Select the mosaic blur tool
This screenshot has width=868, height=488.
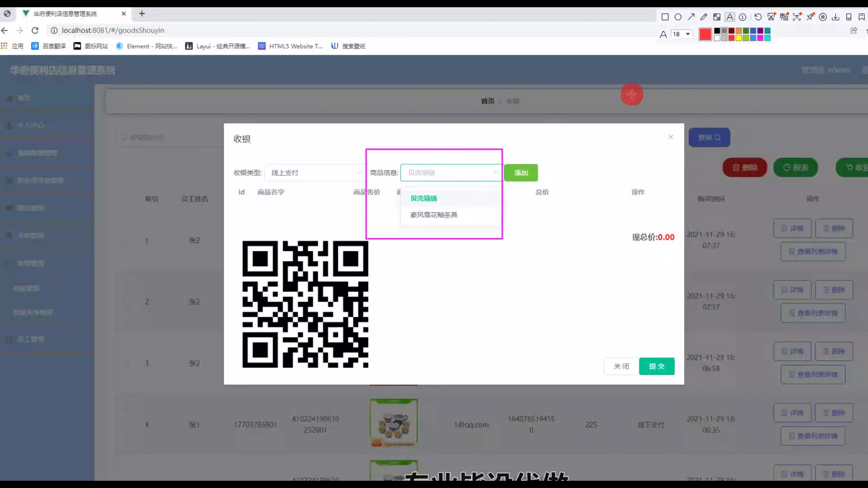tap(717, 17)
